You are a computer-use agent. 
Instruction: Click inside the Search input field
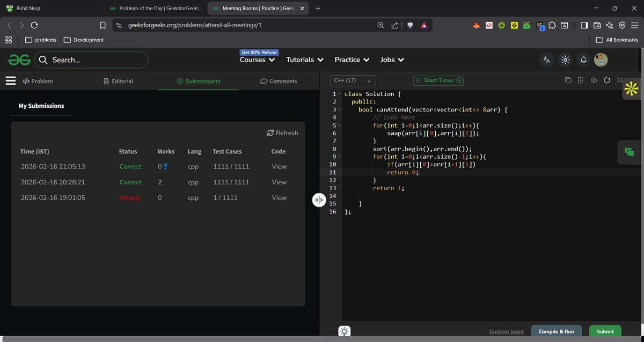(x=91, y=60)
